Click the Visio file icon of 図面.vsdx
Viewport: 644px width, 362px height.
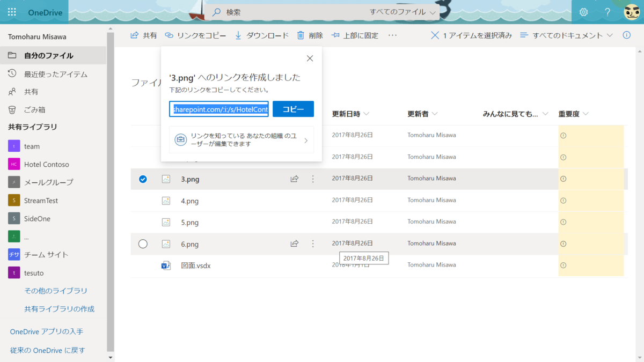[166, 265]
